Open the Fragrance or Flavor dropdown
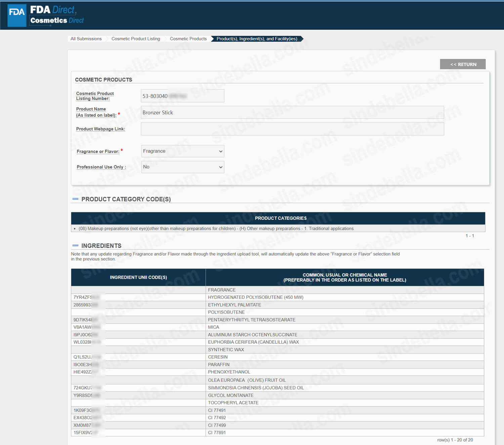 [x=182, y=151]
